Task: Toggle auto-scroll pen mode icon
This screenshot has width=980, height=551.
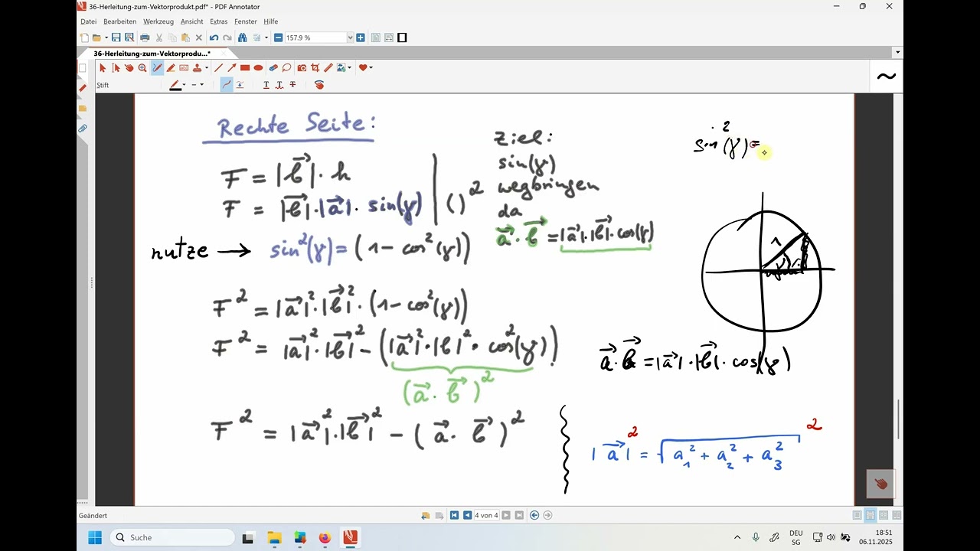Action: (x=240, y=85)
